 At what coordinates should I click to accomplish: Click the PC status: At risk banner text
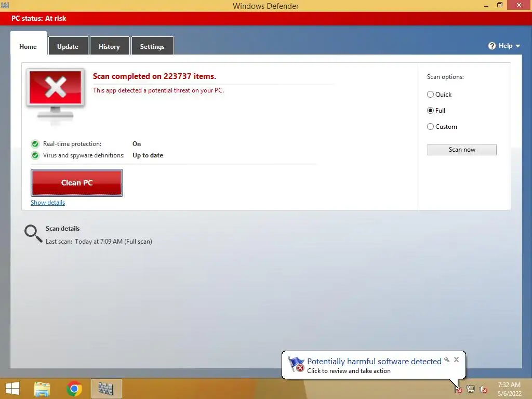click(x=38, y=18)
